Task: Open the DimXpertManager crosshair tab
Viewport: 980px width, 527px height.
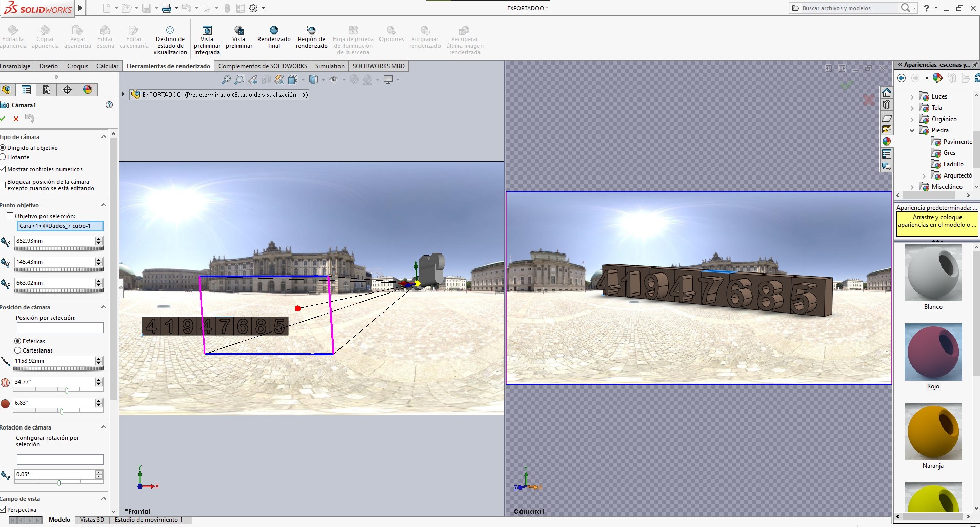Action: 67,90
